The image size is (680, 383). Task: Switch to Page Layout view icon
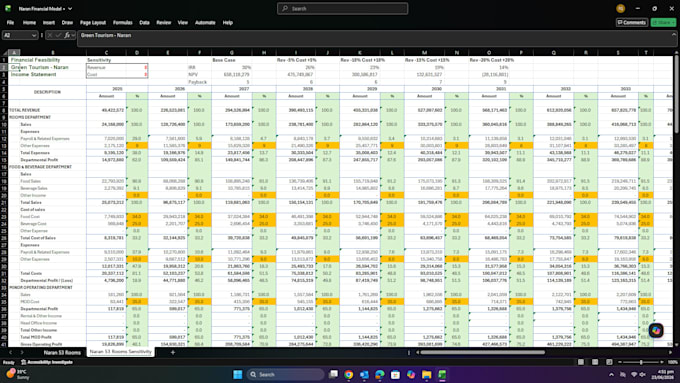595,362
